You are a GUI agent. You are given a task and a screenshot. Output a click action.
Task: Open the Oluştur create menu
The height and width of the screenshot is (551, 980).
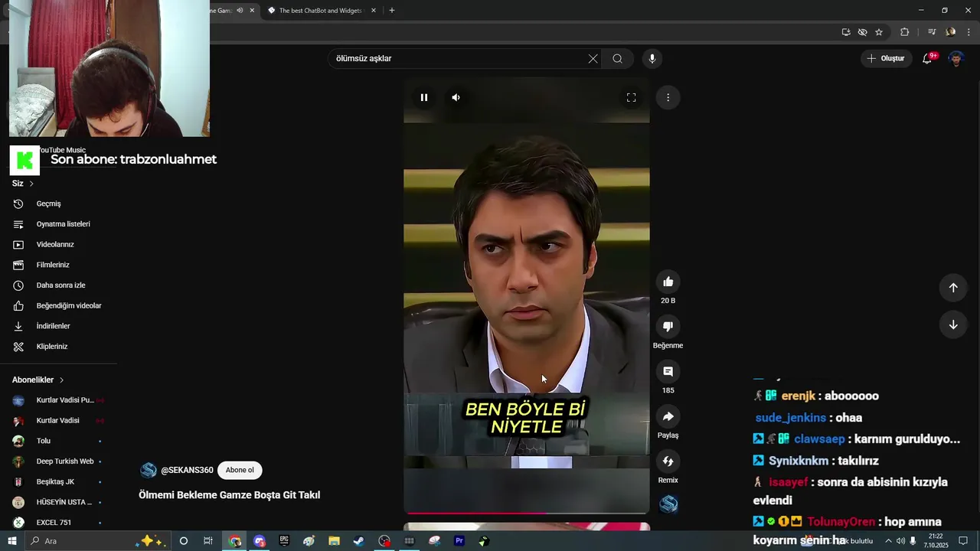886,59
